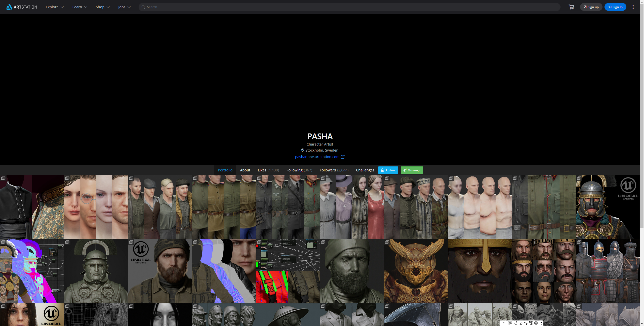This screenshot has width=644, height=326.
Task: Open the Followers tab
Action: 334,170
